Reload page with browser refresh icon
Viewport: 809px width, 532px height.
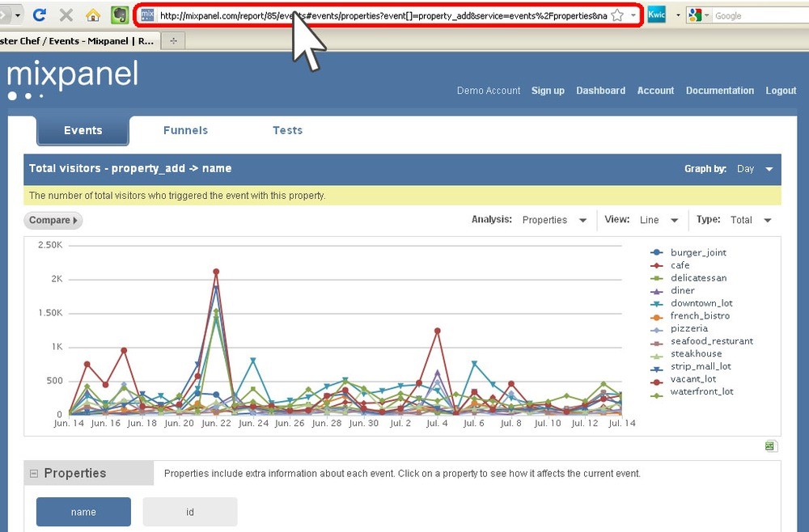39,15
